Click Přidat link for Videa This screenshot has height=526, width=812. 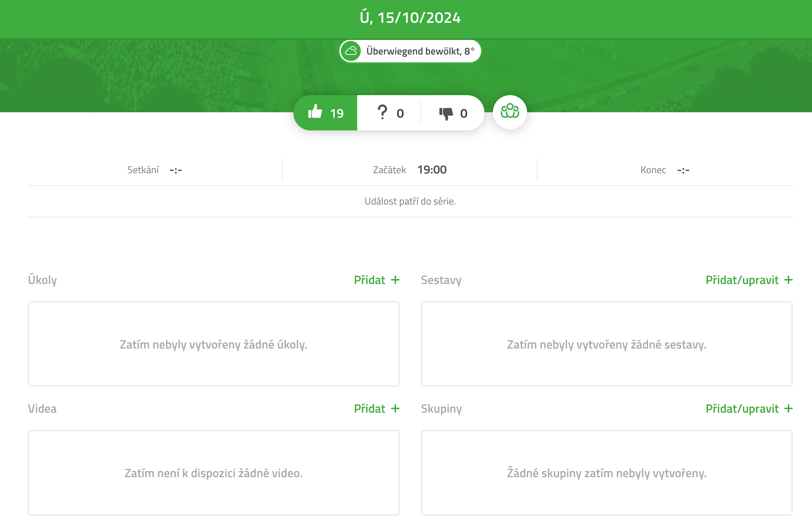coord(370,408)
